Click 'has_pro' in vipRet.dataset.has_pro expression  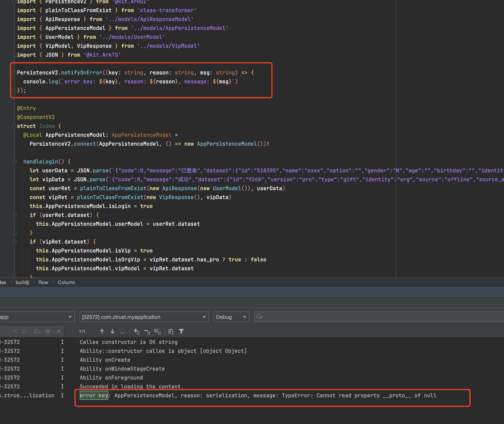point(208,260)
